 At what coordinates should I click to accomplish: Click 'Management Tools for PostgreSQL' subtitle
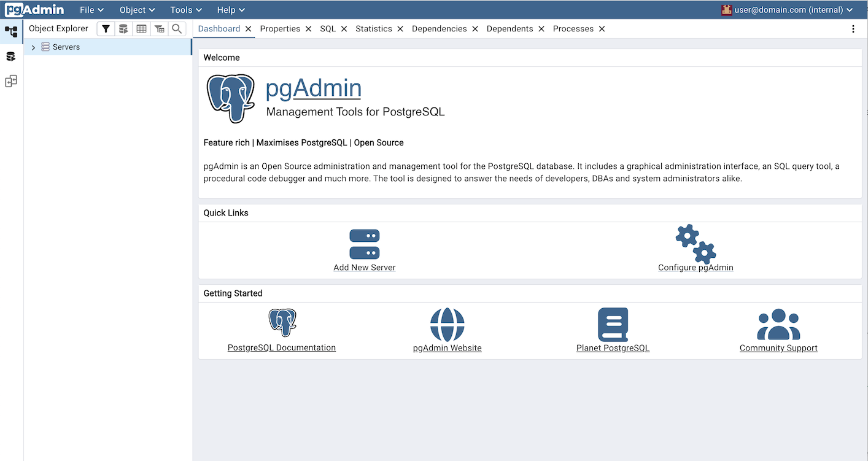click(355, 112)
